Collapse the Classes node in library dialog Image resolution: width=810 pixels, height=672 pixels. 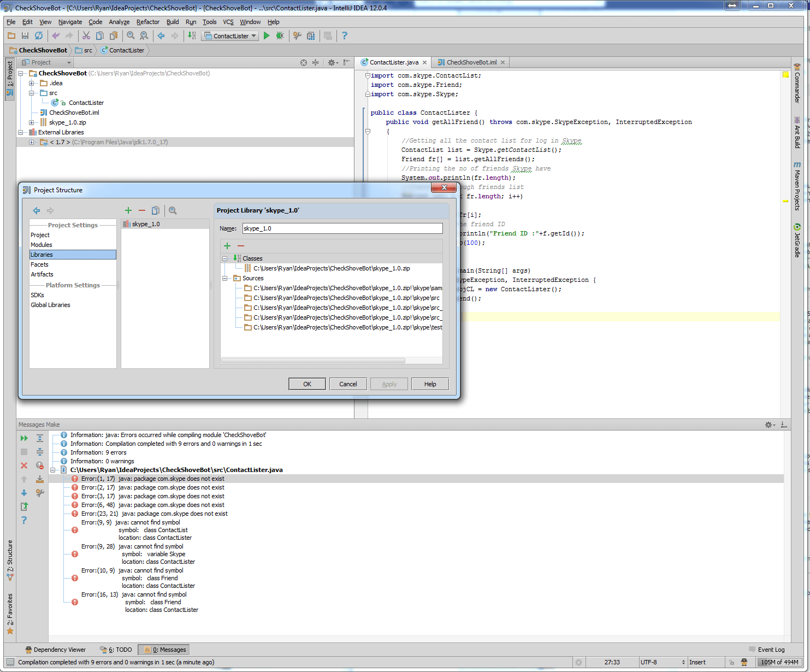tap(224, 258)
